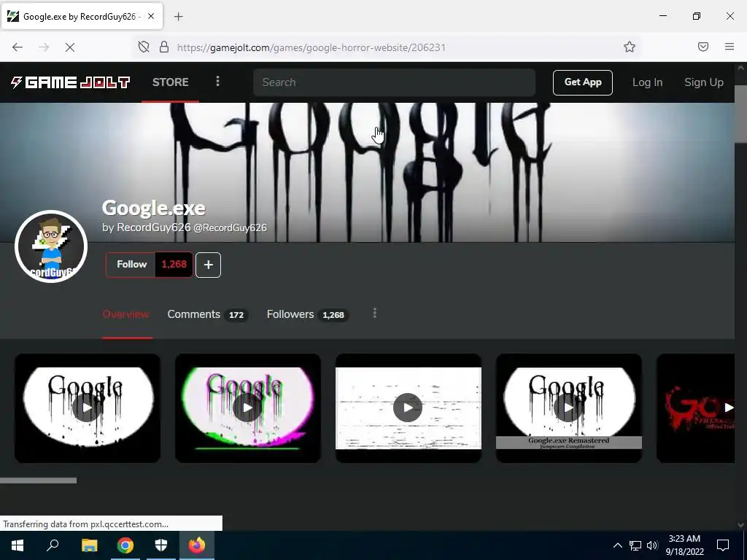Click the site padlock security icon
747x560 pixels.
pos(164,47)
